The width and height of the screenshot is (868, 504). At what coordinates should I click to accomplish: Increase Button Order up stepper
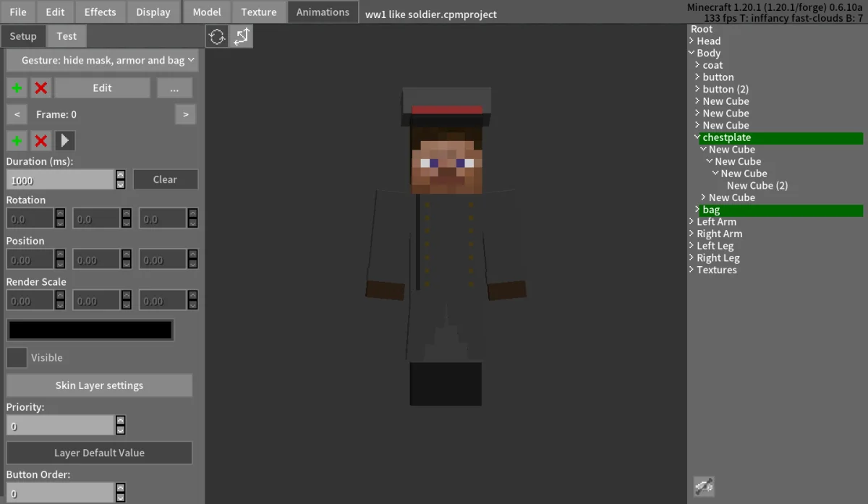click(120, 488)
